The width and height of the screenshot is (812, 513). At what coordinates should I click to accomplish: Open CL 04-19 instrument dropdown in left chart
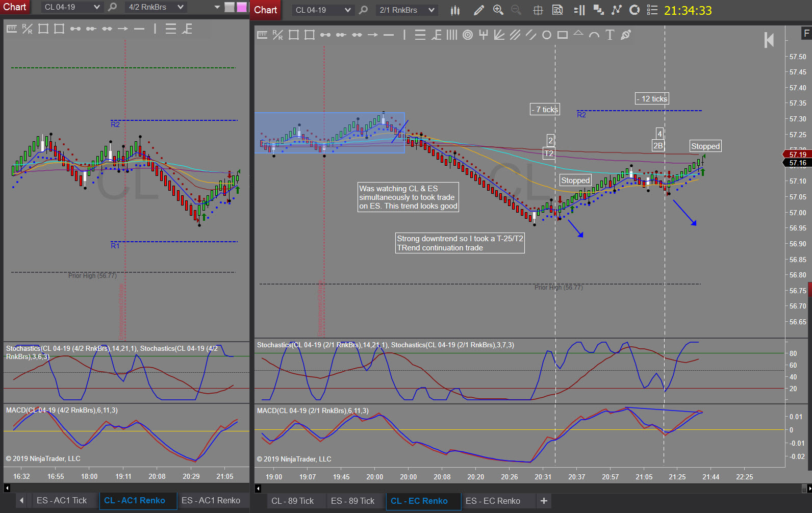[x=72, y=7]
